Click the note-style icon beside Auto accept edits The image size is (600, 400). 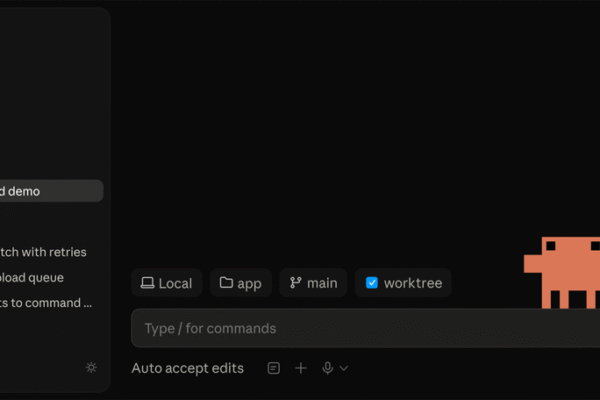pos(274,368)
